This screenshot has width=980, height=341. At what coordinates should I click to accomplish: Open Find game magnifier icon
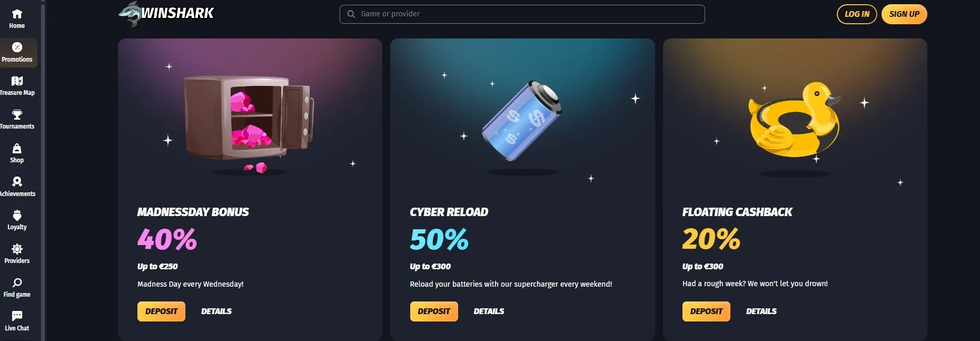click(x=17, y=282)
